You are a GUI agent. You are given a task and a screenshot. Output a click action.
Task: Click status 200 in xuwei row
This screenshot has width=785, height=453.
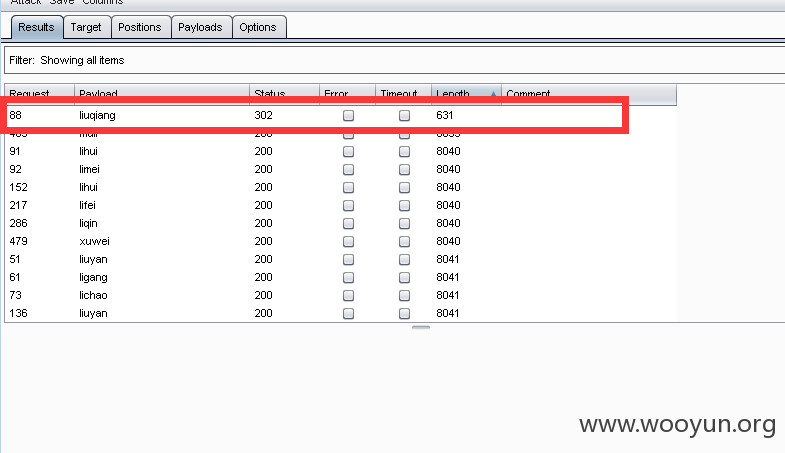pyautogui.click(x=263, y=241)
